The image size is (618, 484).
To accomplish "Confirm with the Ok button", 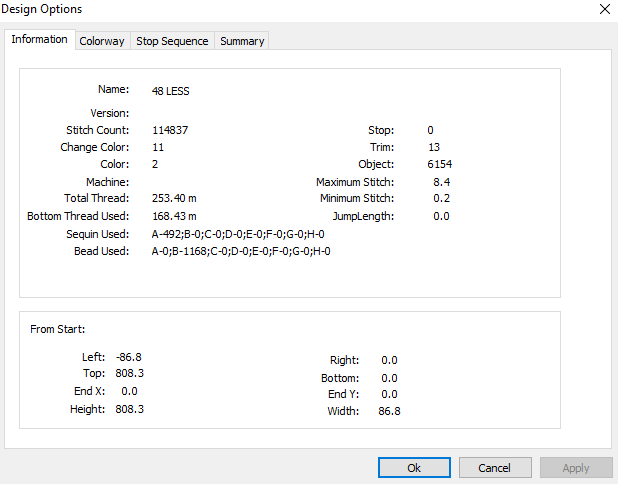I will pyautogui.click(x=414, y=468).
